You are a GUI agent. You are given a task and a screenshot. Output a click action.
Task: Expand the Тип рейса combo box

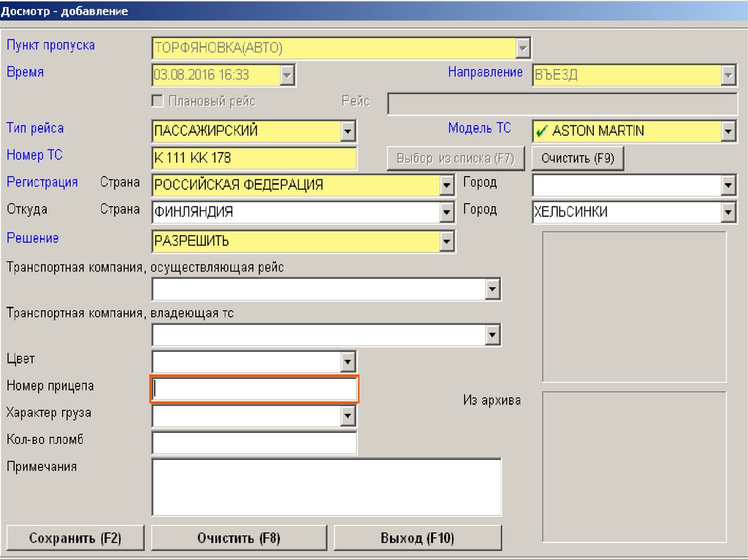348,131
